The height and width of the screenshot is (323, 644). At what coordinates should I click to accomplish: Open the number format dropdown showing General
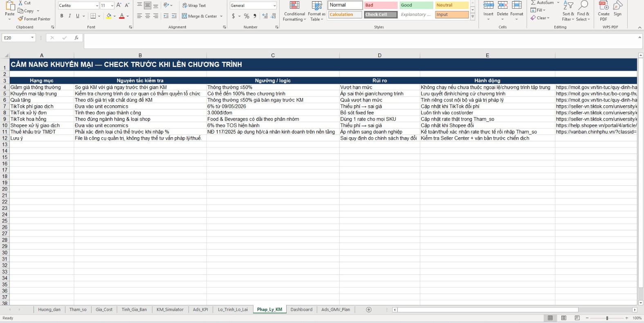pos(274,6)
